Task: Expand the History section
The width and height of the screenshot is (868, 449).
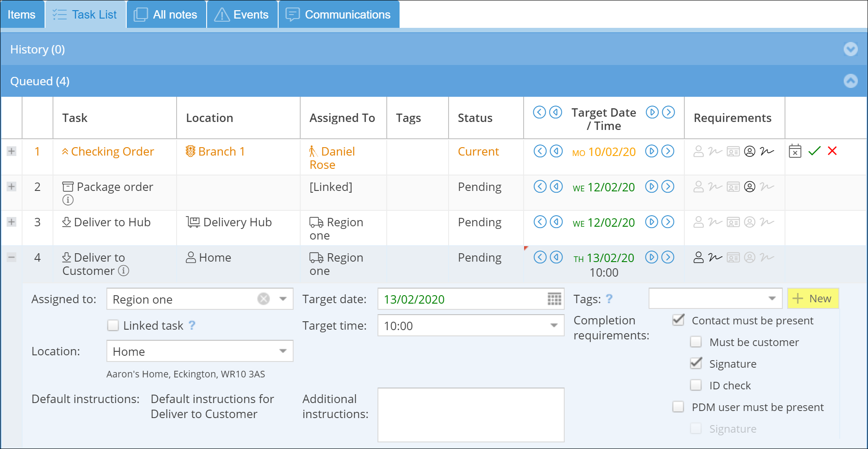Action: (x=850, y=49)
